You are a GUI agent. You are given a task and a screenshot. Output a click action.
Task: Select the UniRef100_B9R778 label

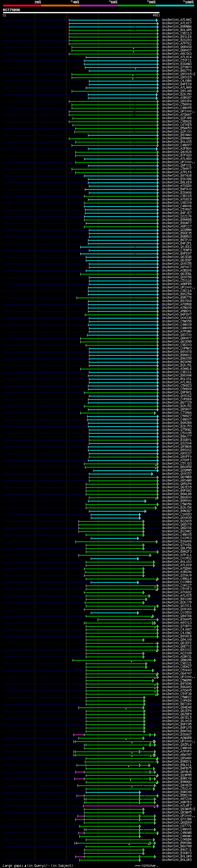point(177,297)
